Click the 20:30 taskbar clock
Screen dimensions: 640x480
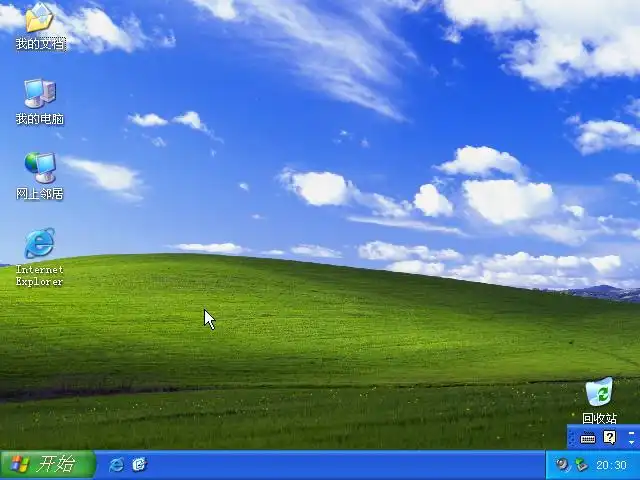click(x=611, y=465)
